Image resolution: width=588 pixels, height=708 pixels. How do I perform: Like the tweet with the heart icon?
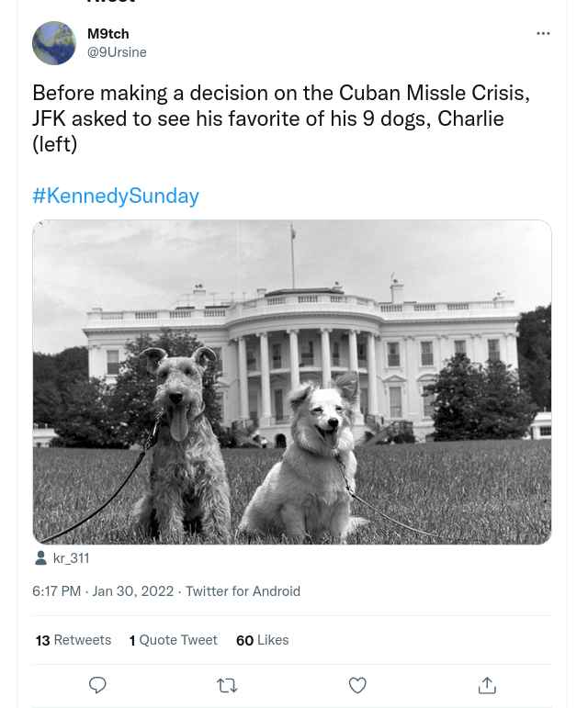tap(357, 685)
